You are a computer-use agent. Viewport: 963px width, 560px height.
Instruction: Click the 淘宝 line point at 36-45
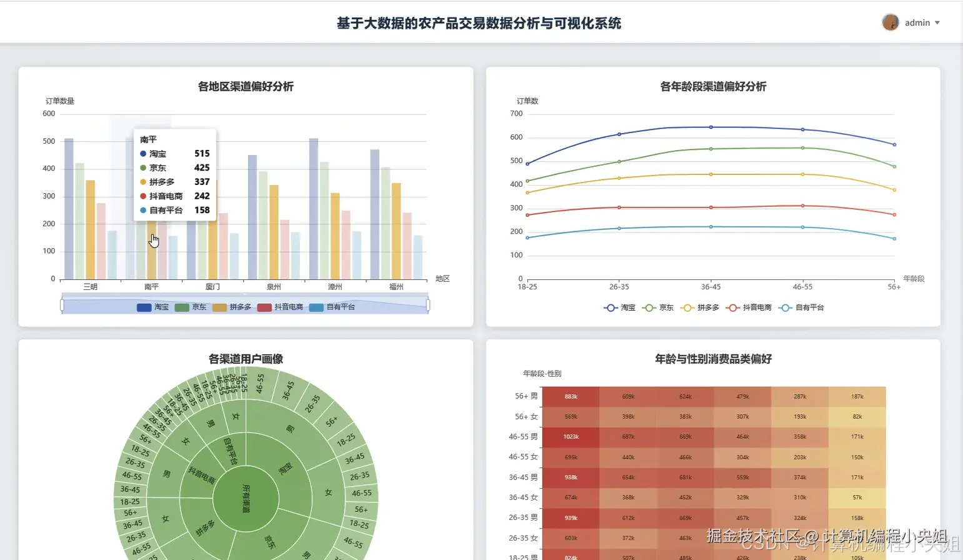[x=711, y=127]
